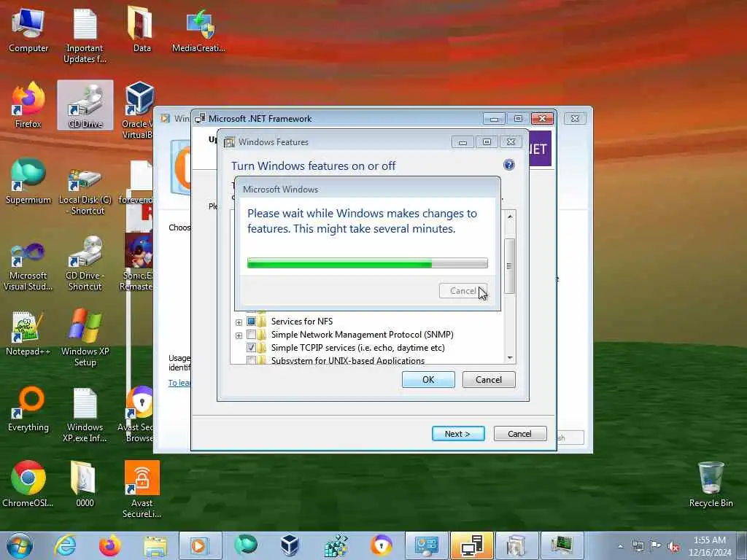This screenshot has width=747, height=560.
Task: Open the Data folder on desktop
Action: (x=142, y=29)
